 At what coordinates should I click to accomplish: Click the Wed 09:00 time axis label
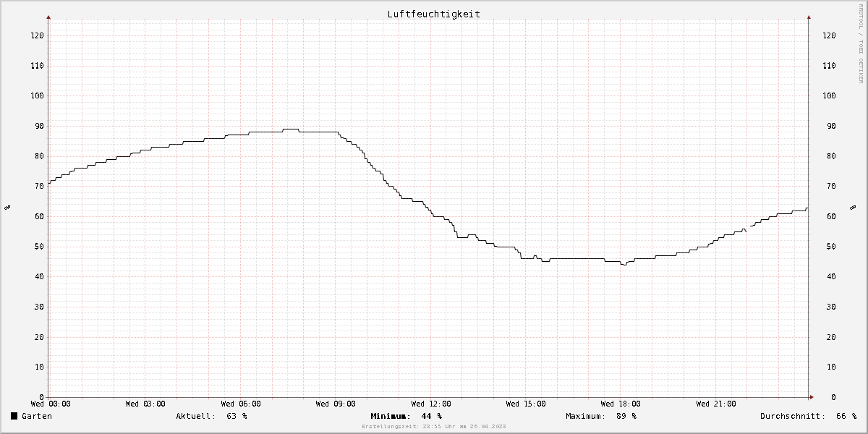pos(336,404)
